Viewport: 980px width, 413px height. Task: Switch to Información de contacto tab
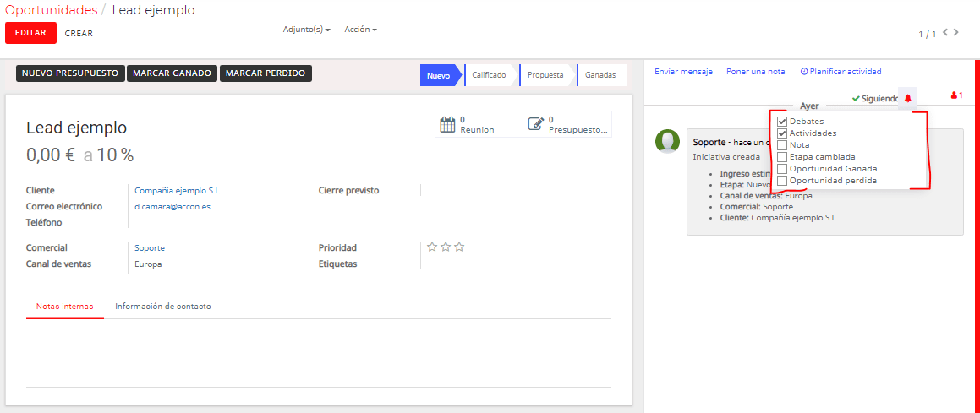pos(162,307)
